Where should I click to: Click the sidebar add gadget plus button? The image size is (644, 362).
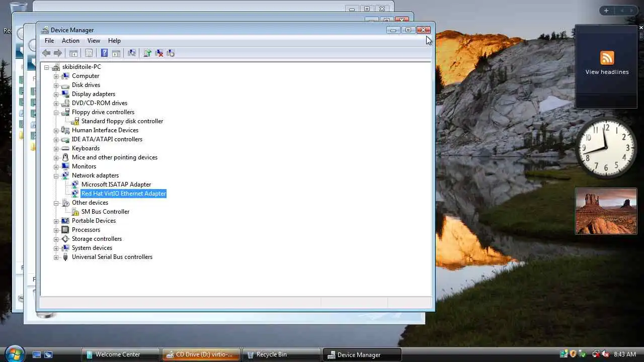(x=606, y=11)
